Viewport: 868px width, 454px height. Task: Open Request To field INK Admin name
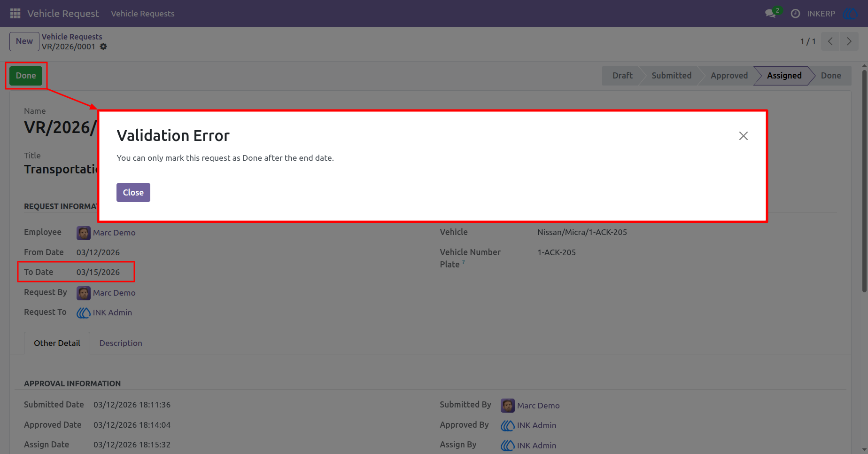coord(112,313)
